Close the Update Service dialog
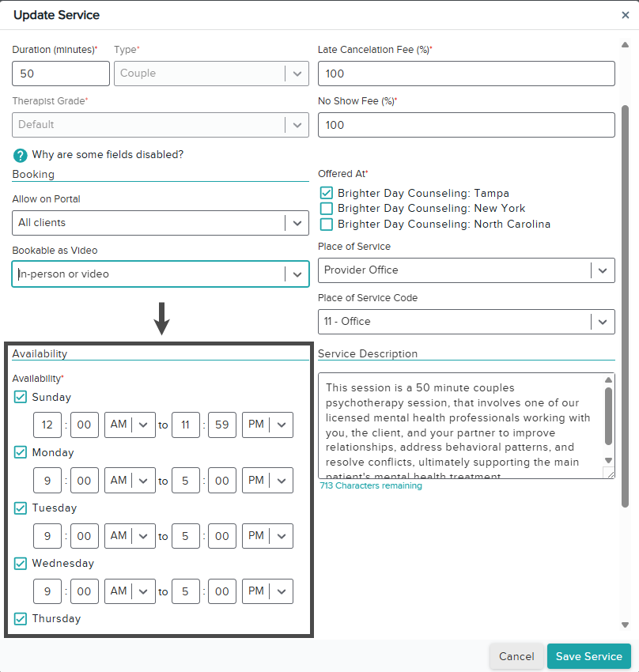The height and width of the screenshot is (672, 639). coord(626,15)
